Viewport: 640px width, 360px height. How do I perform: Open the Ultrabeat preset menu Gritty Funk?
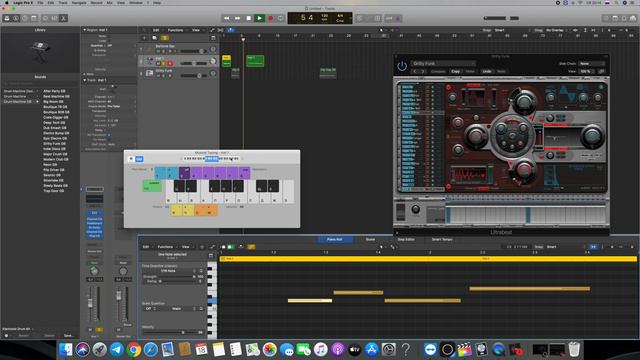click(x=443, y=64)
